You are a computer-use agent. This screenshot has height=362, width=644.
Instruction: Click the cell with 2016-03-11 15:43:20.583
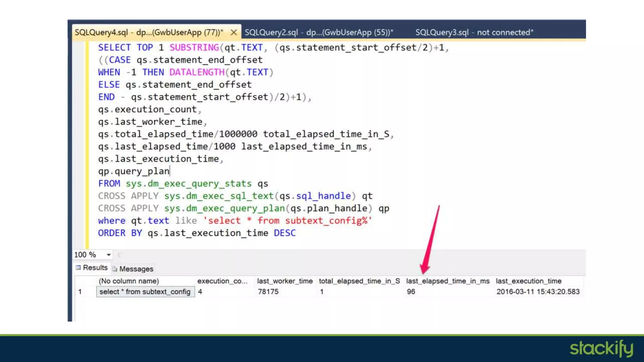pyautogui.click(x=538, y=292)
